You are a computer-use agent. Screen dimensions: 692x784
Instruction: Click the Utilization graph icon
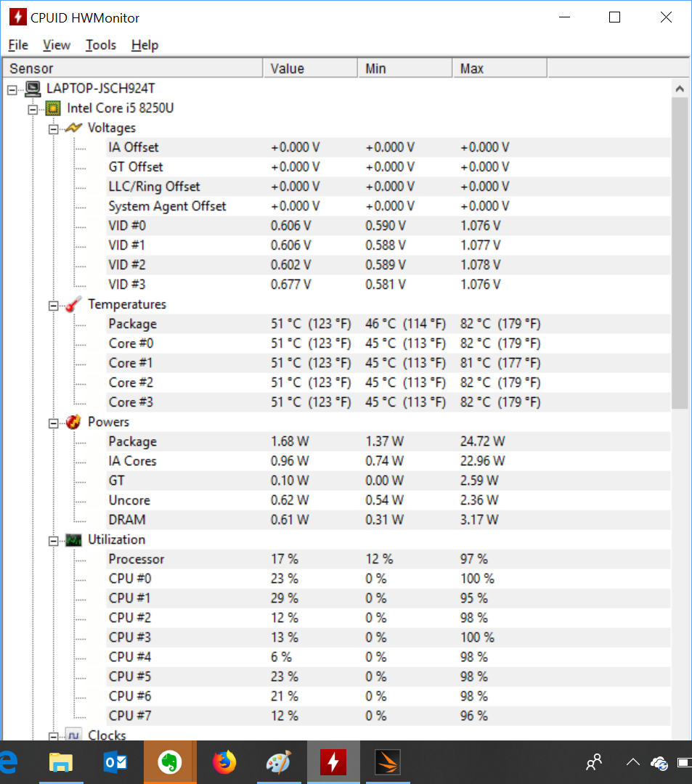(73, 540)
